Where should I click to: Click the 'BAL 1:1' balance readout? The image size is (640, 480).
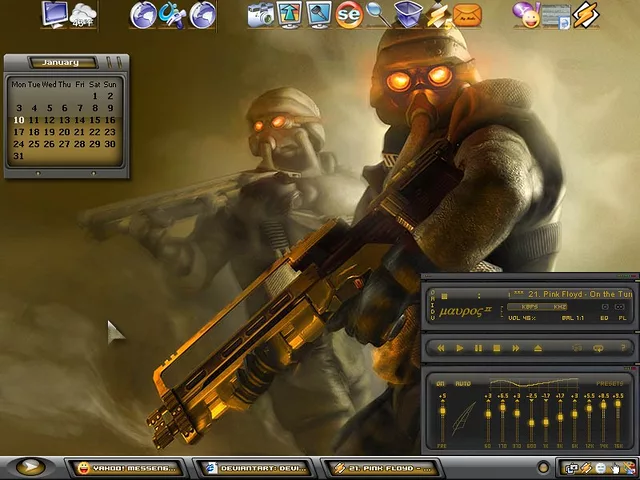click(573, 318)
